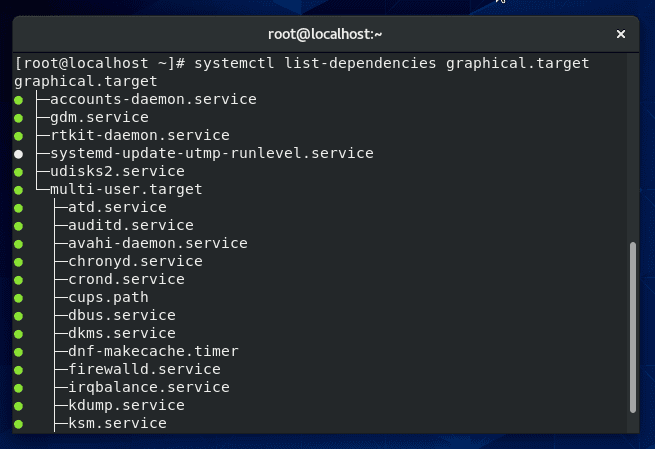The image size is (655, 449).
Task: Select the multi-user.target tree entry
Action: tap(126, 189)
